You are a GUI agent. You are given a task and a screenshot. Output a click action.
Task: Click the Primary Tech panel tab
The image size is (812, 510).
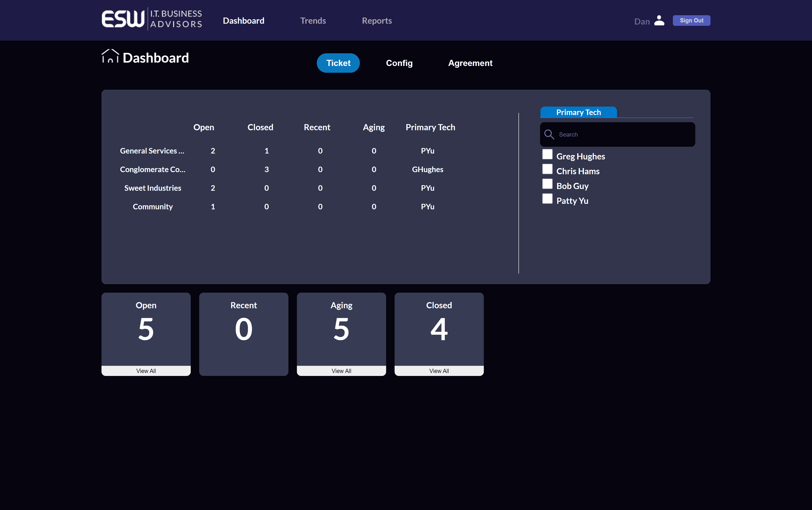pos(578,112)
